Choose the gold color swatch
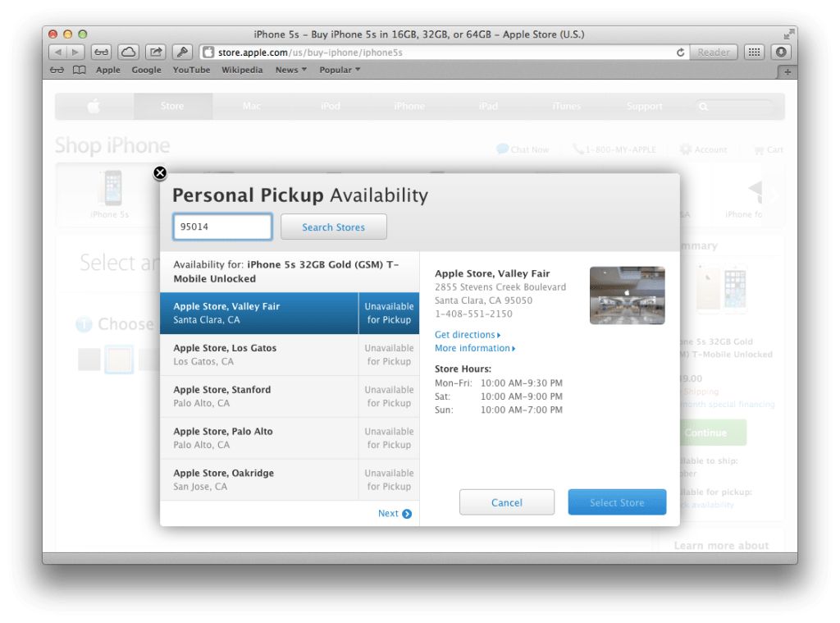This screenshot has height=623, width=840. (119, 360)
